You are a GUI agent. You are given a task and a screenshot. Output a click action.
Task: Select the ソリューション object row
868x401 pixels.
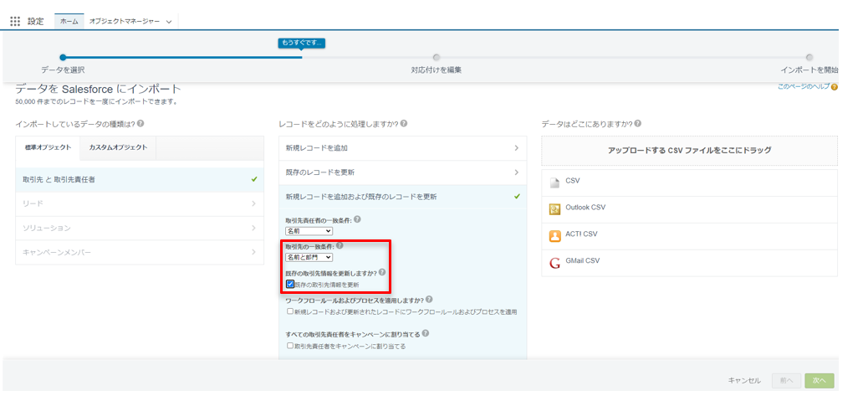click(140, 228)
